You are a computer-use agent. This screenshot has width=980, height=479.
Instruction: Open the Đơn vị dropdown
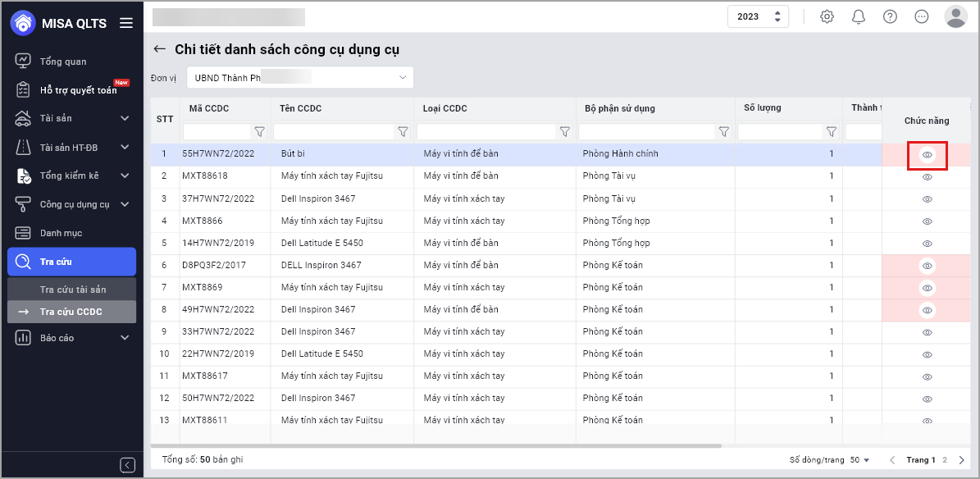tap(300, 77)
